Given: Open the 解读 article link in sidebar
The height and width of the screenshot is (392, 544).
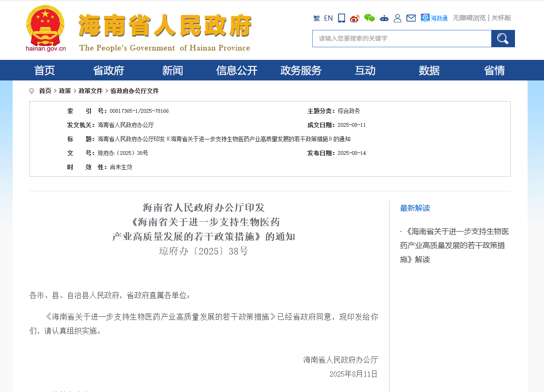Looking at the screenshot, I should click(455, 246).
